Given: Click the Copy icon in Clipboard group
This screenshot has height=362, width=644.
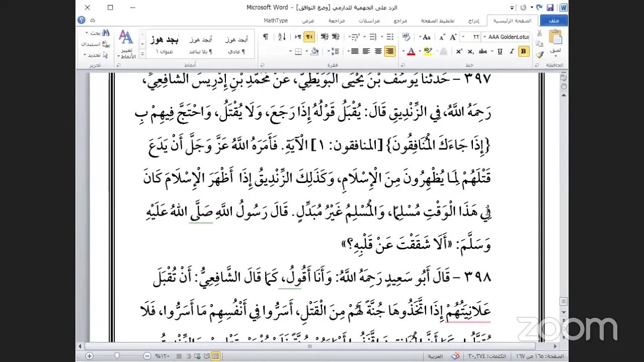Looking at the screenshot, I should coord(540,44).
